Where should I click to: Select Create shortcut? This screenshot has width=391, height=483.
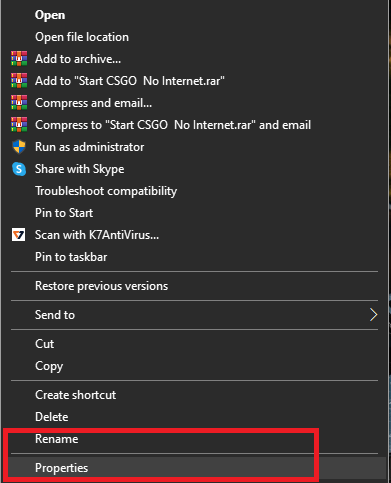point(76,395)
